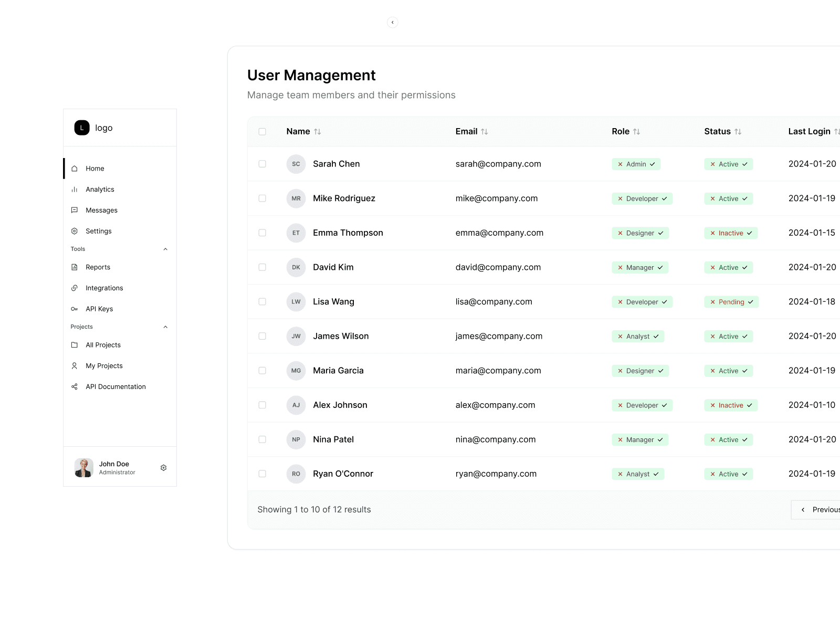Click the API Documentation share icon
This screenshot has height=630, width=840.
tap(75, 387)
